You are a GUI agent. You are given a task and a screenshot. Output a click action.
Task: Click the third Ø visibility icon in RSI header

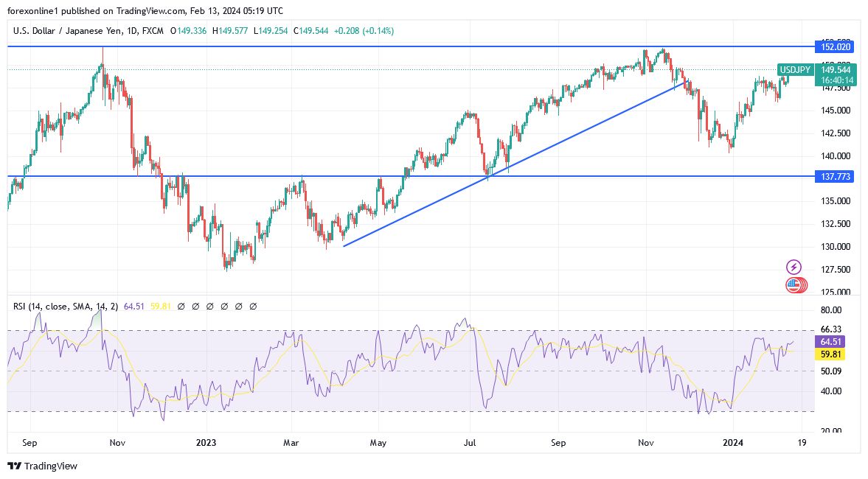[x=210, y=306]
